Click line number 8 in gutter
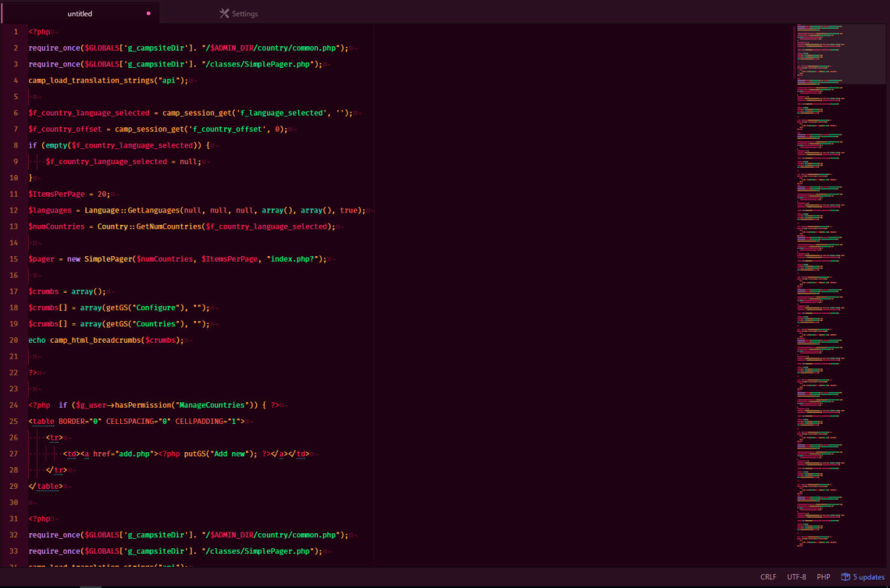This screenshot has height=588, width=890. pyautogui.click(x=16, y=145)
